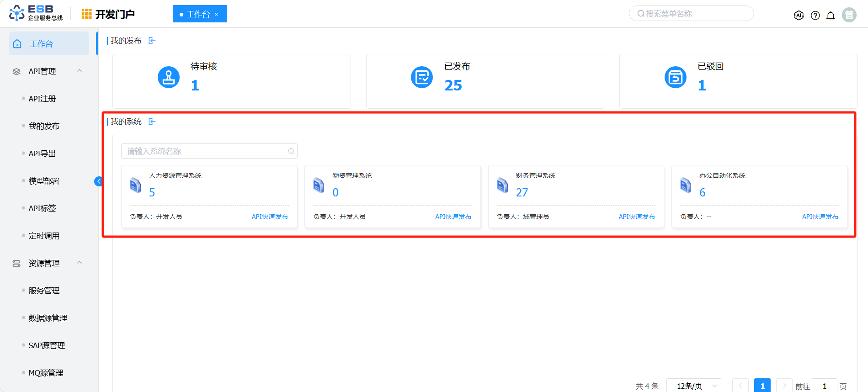Click the jump icon beside 我的发布 heading
868x392 pixels.
tap(152, 41)
